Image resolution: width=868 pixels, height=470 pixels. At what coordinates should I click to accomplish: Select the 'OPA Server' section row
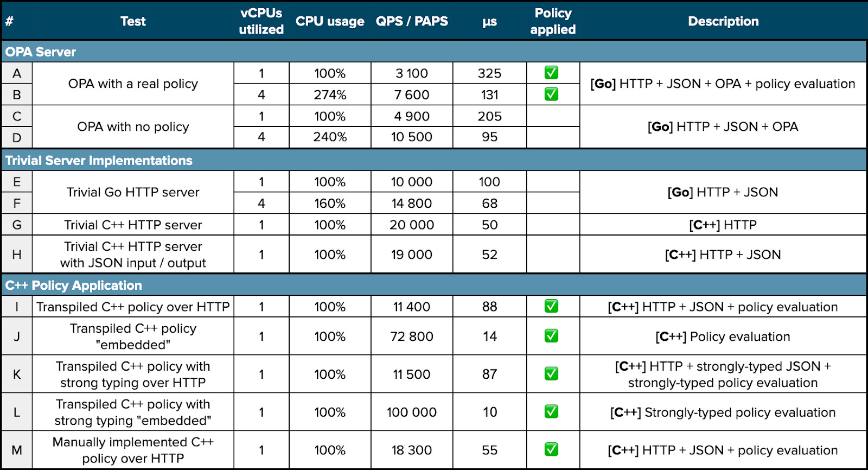click(x=434, y=52)
